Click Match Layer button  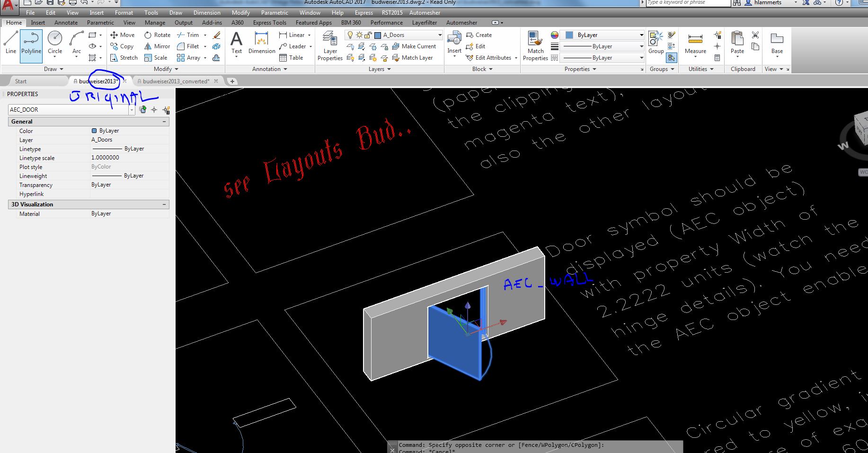tap(412, 58)
